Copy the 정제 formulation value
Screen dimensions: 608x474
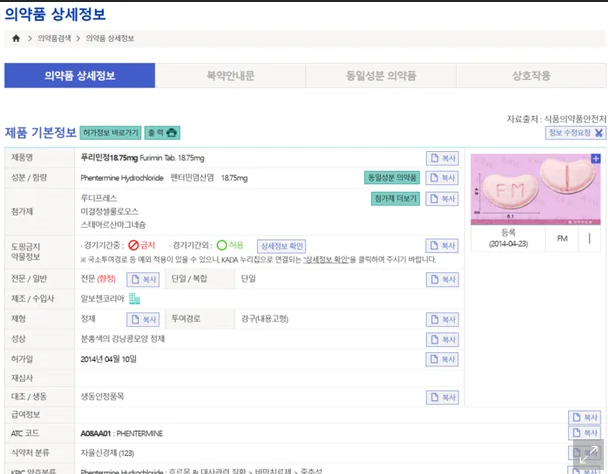click(143, 319)
